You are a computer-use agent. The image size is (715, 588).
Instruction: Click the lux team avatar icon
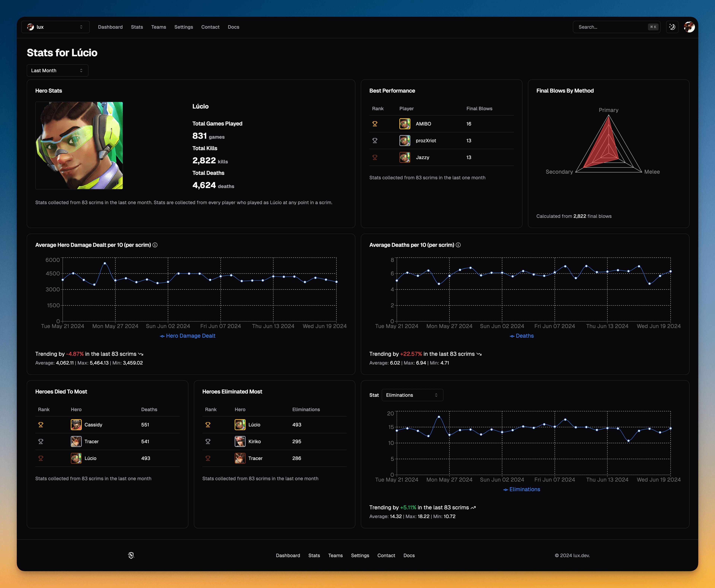(31, 27)
